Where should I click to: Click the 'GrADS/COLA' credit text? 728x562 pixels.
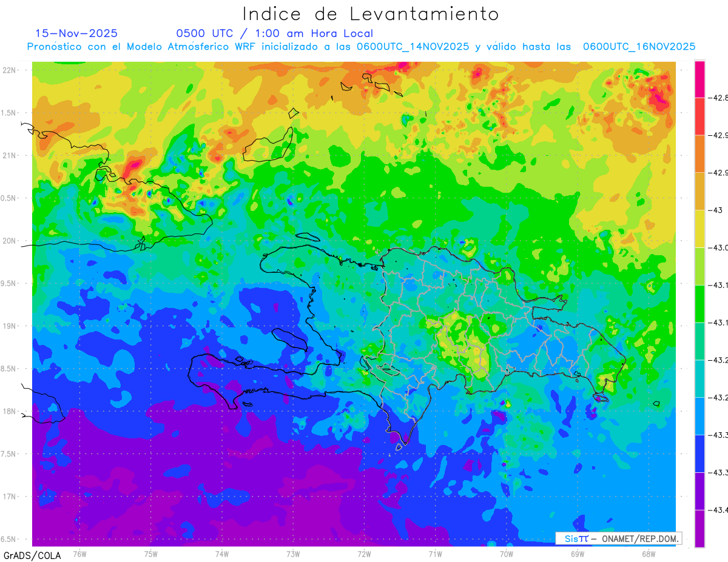pos(31,555)
